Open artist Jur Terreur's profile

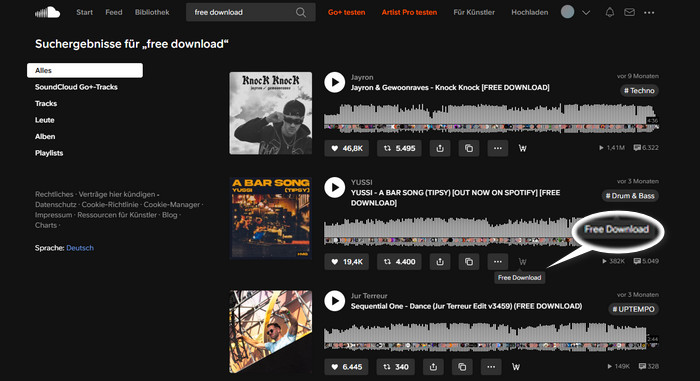tap(369, 296)
